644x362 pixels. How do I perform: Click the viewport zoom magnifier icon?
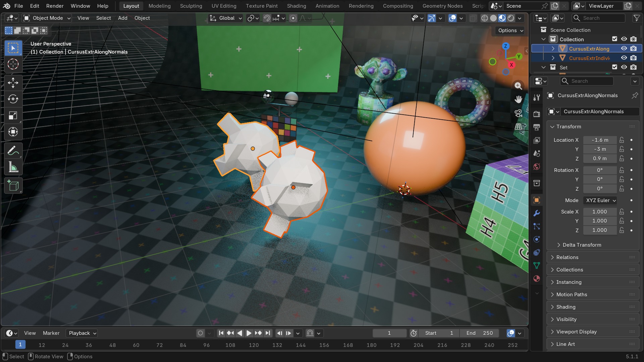(x=518, y=86)
